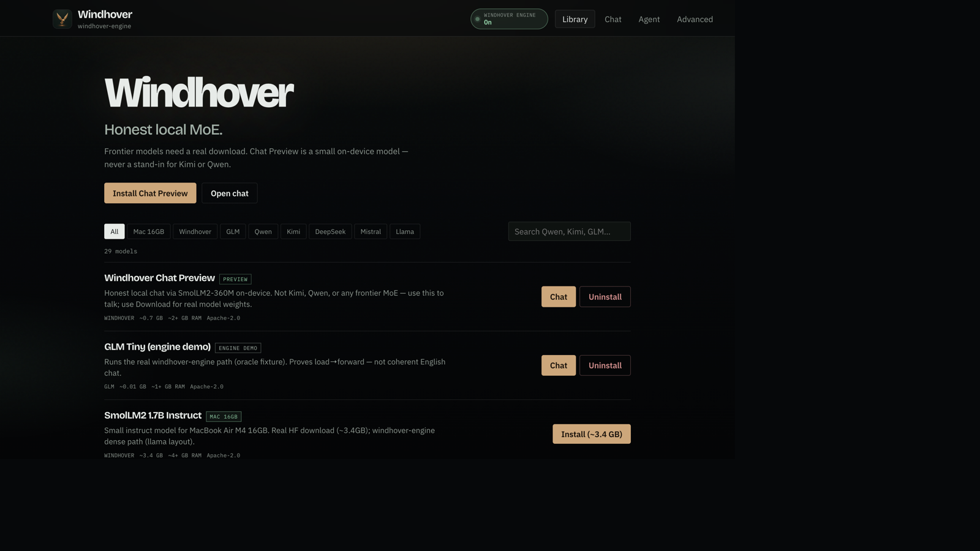Image resolution: width=980 pixels, height=551 pixels.
Task: Uninstall Windhover Chat Preview
Action: coord(605,297)
